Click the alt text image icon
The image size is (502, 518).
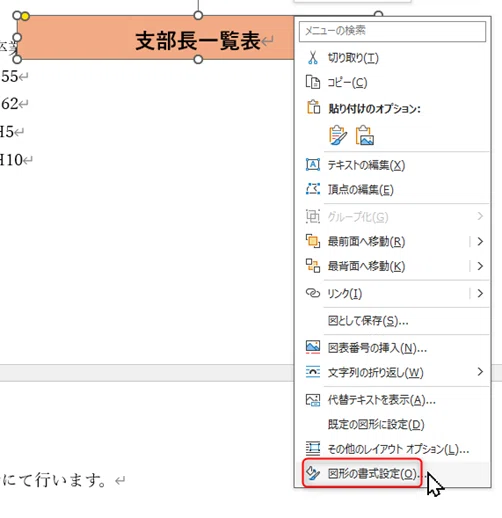coord(313,399)
